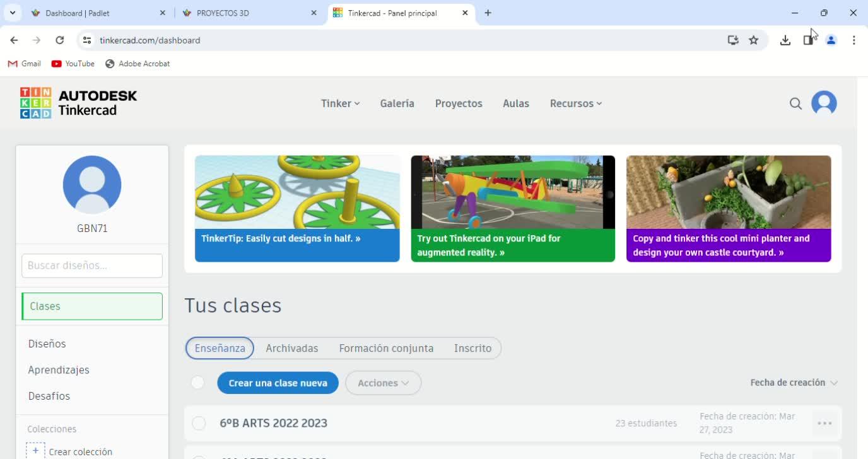Viewport: 868px width, 459px height.
Task: Open the Acciones dropdown
Action: tap(384, 383)
